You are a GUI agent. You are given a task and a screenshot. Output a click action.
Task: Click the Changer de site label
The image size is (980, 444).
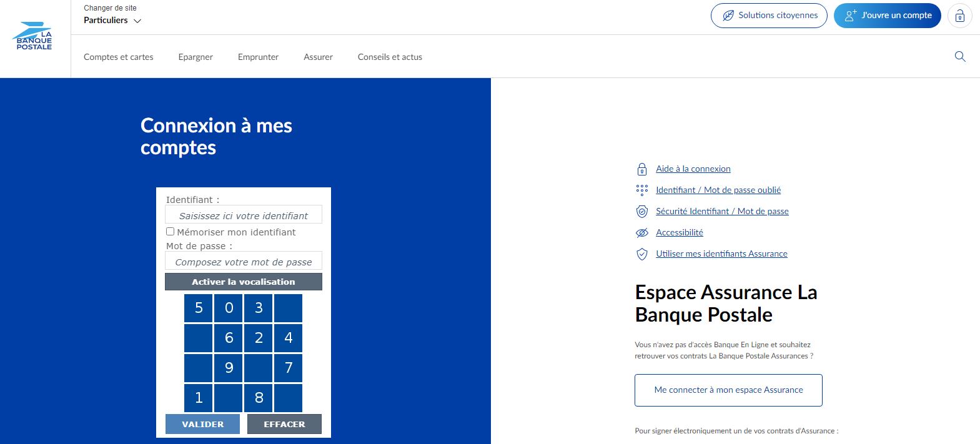110,8
